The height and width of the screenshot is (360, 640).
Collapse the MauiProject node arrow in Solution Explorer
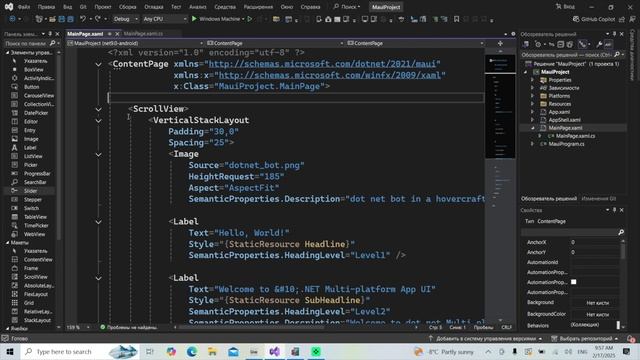click(526, 72)
